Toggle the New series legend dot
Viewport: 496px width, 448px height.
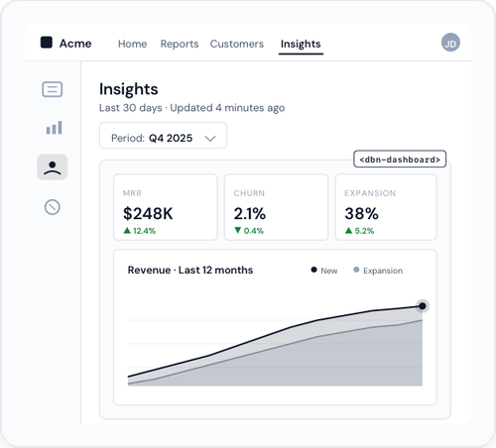tap(313, 270)
